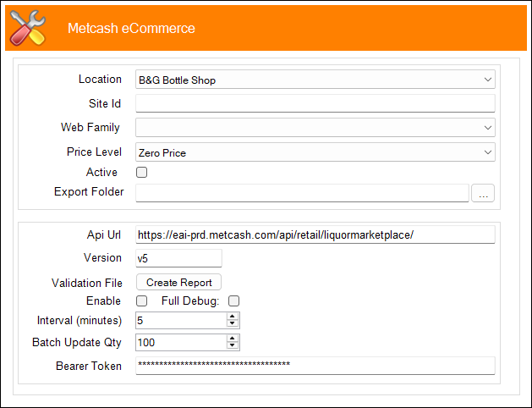The image size is (532, 408).
Task: Click the Export Folder label
Action: 89,192
